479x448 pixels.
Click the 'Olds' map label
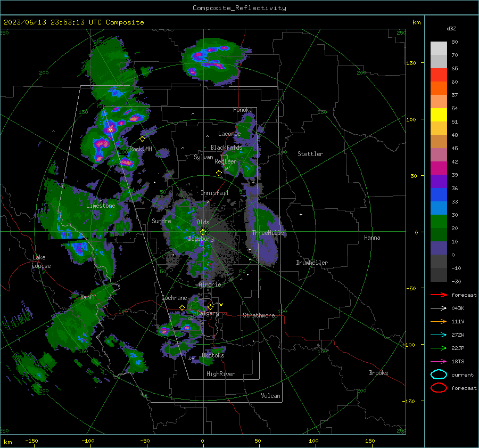point(203,222)
